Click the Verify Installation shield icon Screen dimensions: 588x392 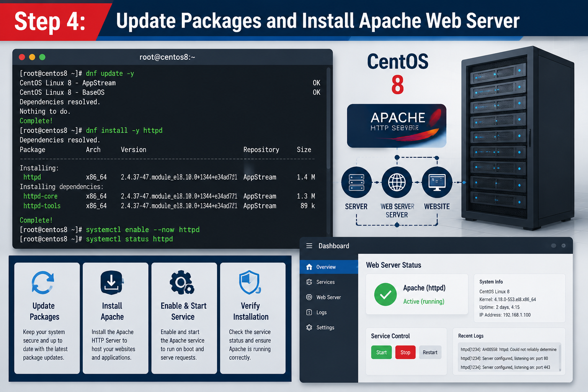(x=250, y=283)
